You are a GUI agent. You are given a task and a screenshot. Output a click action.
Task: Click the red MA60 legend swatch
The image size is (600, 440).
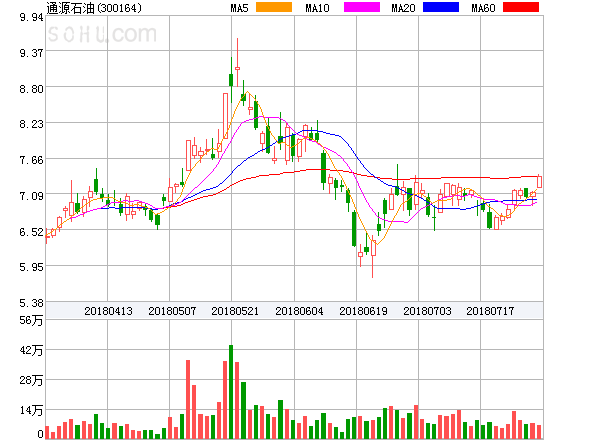tap(521, 7)
